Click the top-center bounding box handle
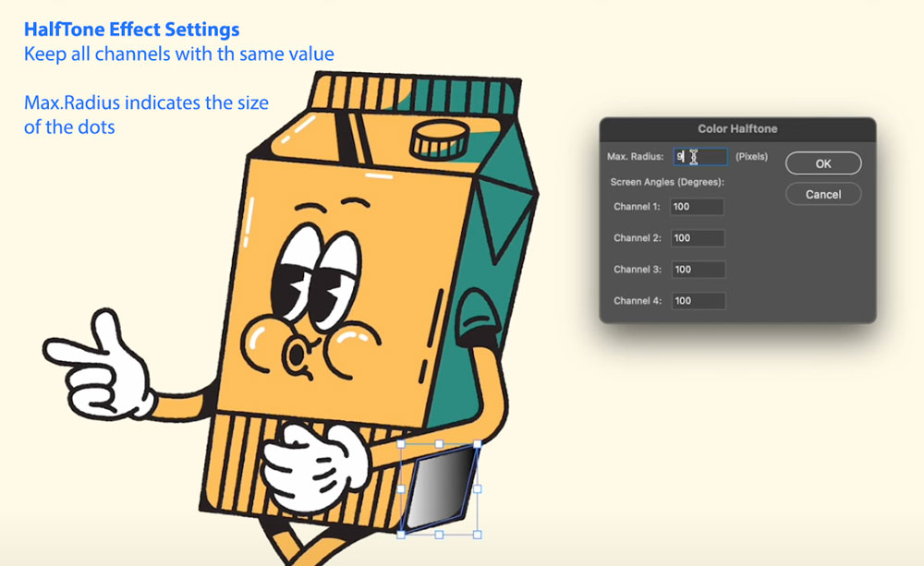 pyautogui.click(x=439, y=444)
